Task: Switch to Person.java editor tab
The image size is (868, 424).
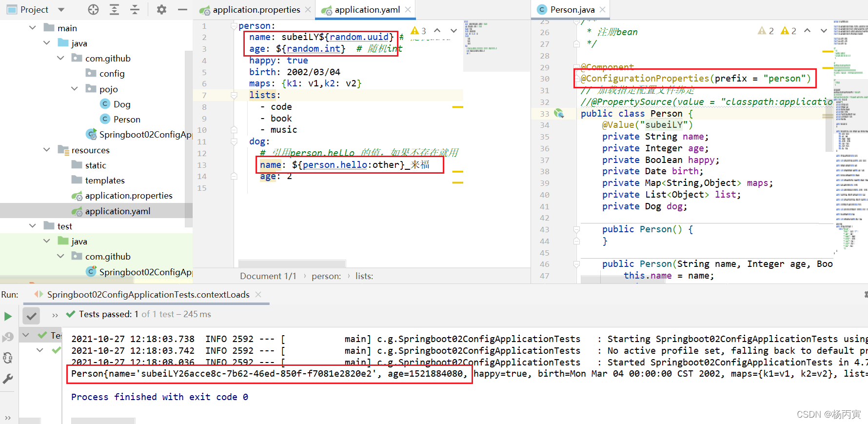Action: click(572, 10)
